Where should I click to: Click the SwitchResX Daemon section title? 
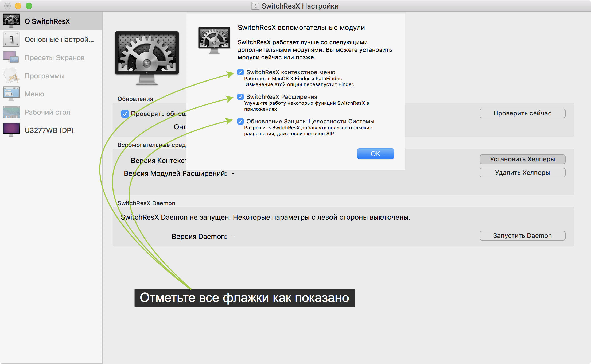pyautogui.click(x=146, y=203)
